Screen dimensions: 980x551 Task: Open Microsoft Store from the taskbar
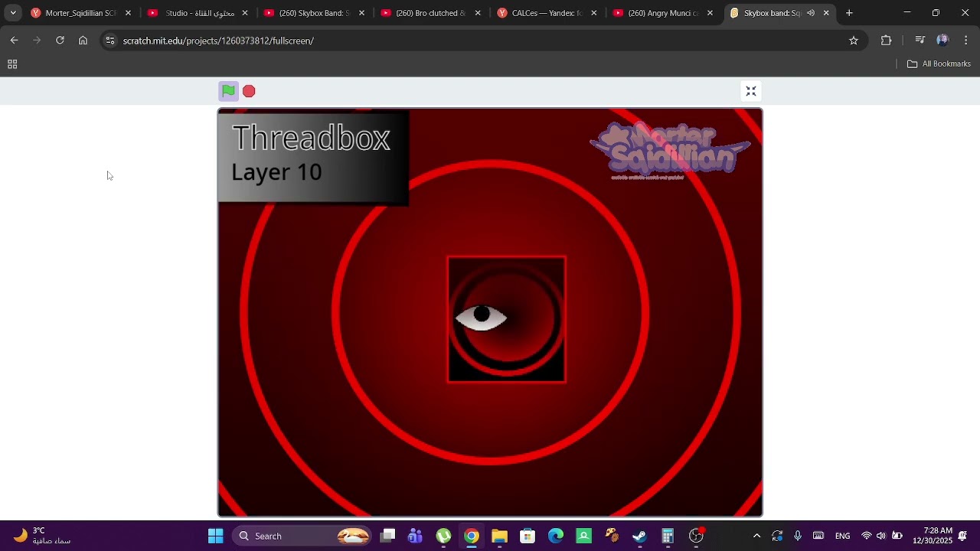pyautogui.click(x=528, y=536)
